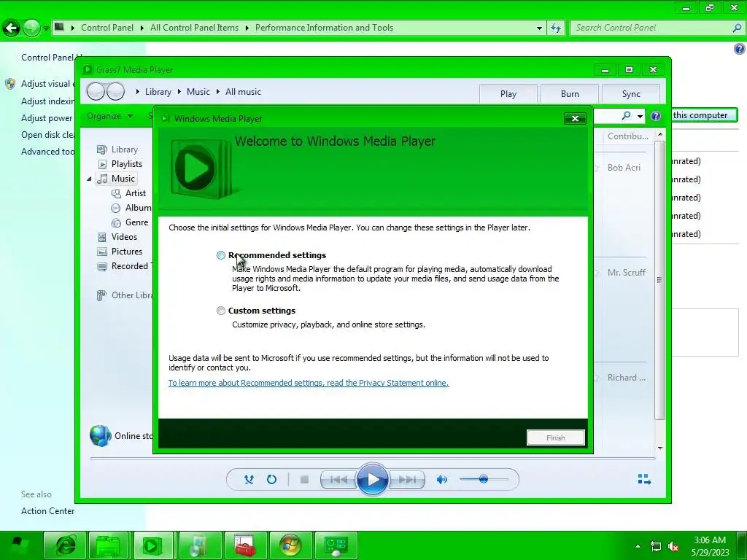Open the Privacy Statement online link
747x560 pixels.
(x=309, y=383)
